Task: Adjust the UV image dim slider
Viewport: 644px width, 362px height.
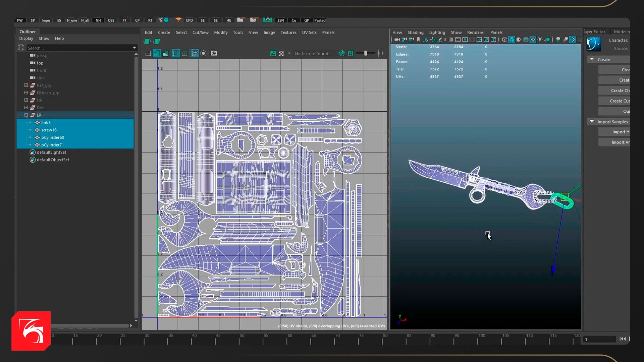Action: 366,53
